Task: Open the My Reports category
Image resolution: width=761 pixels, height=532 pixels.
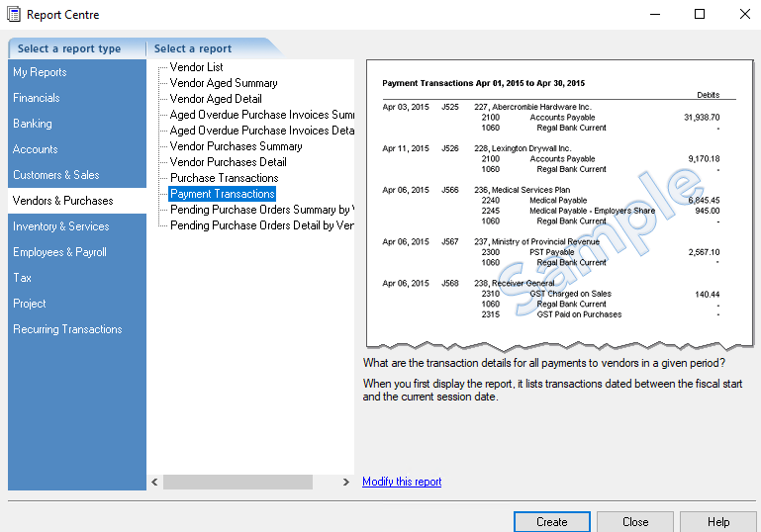Action: (40, 72)
